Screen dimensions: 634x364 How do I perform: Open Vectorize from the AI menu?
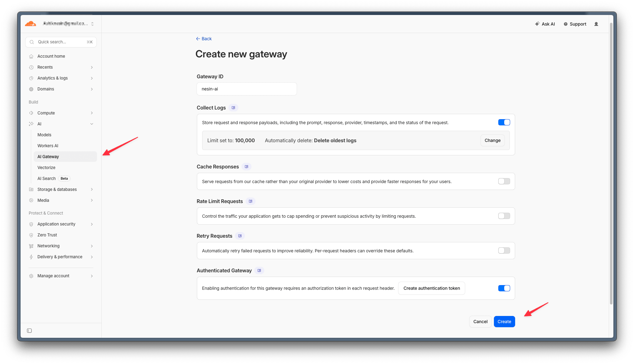pos(46,167)
